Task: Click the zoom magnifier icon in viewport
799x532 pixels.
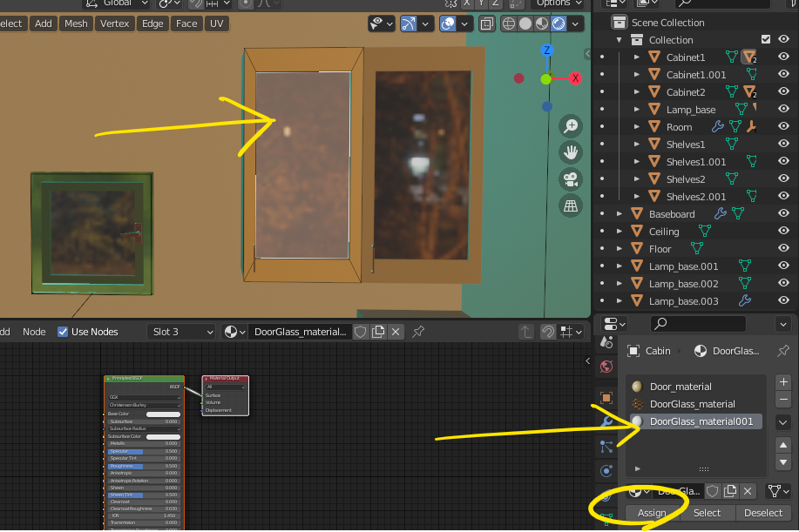Action: 571,125
